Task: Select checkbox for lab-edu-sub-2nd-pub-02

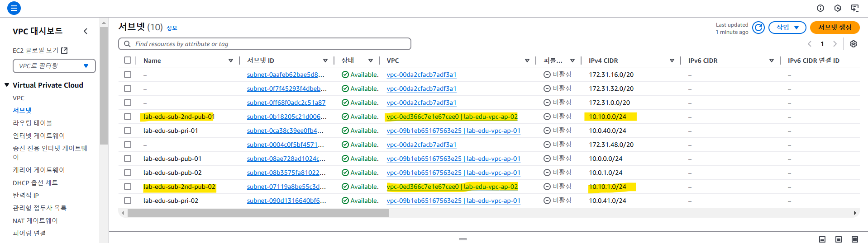Action: coord(128,187)
